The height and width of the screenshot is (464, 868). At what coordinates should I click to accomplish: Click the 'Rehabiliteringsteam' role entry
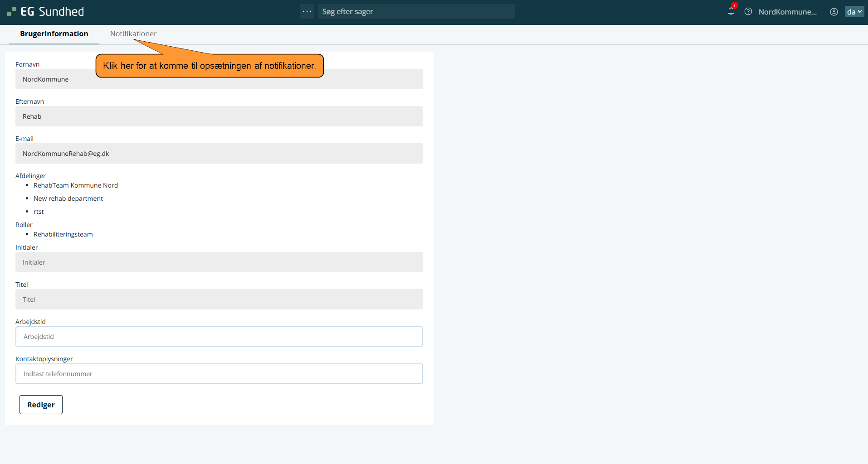[63, 234]
